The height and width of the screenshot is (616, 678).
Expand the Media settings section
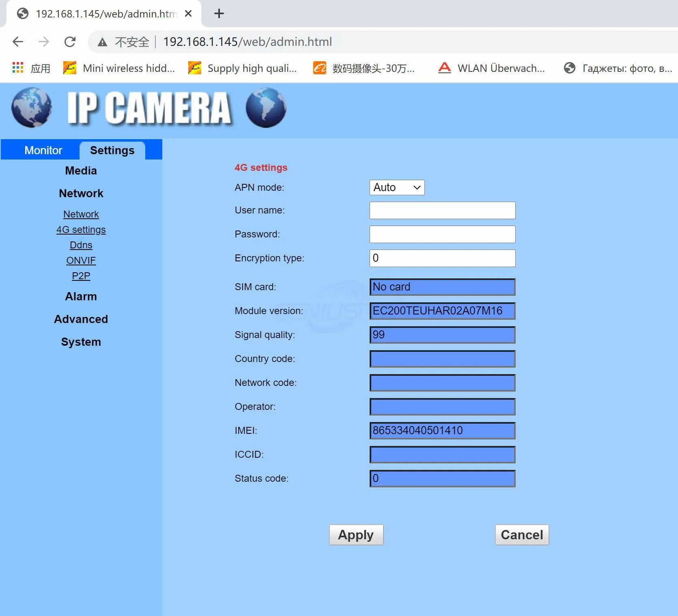click(x=81, y=171)
